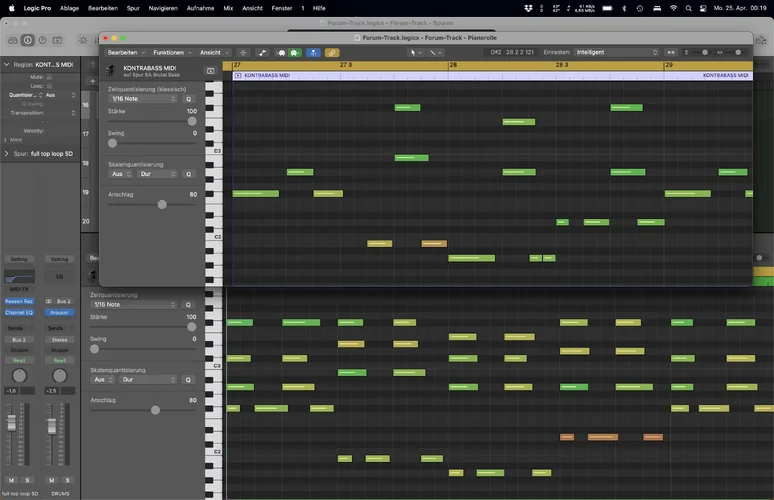Select the pointer tool in Piano Roll toolbar
The height and width of the screenshot is (500, 774).
pyautogui.click(x=415, y=52)
